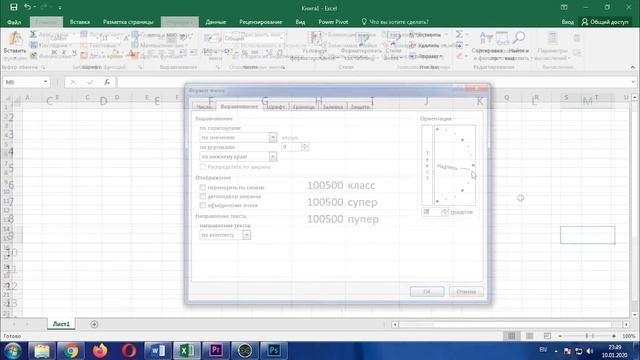This screenshot has width=640, height=360.
Task: Click the indent (отступ) spinner field
Action: click(x=295, y=147)
